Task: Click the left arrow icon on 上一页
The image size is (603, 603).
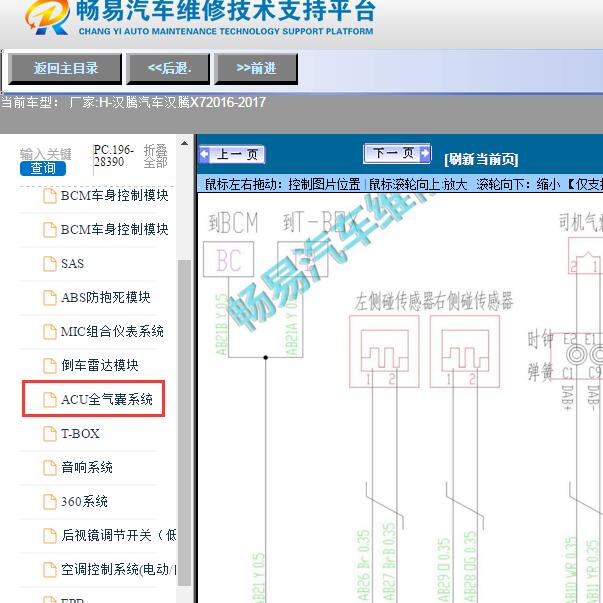Action: 205,155
